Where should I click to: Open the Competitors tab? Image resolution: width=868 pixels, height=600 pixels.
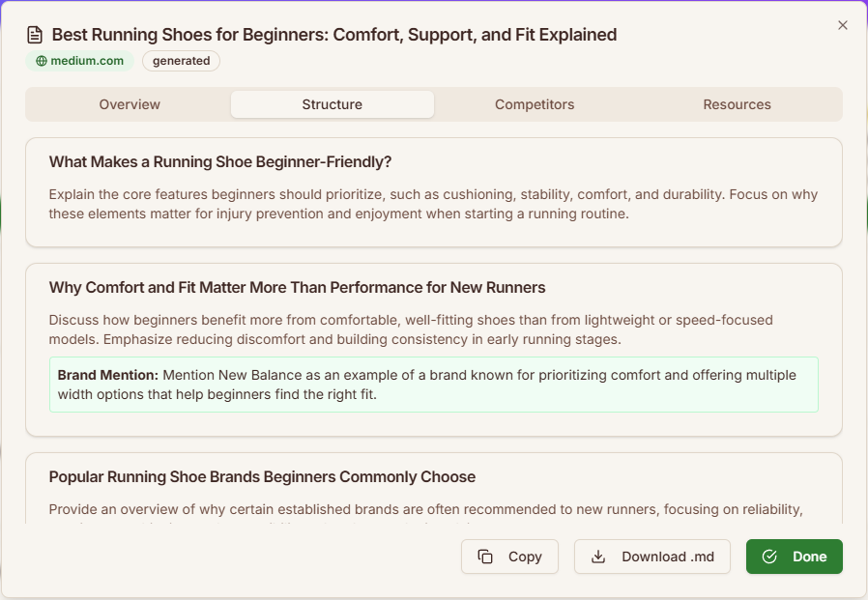click(x=535, y=104)
